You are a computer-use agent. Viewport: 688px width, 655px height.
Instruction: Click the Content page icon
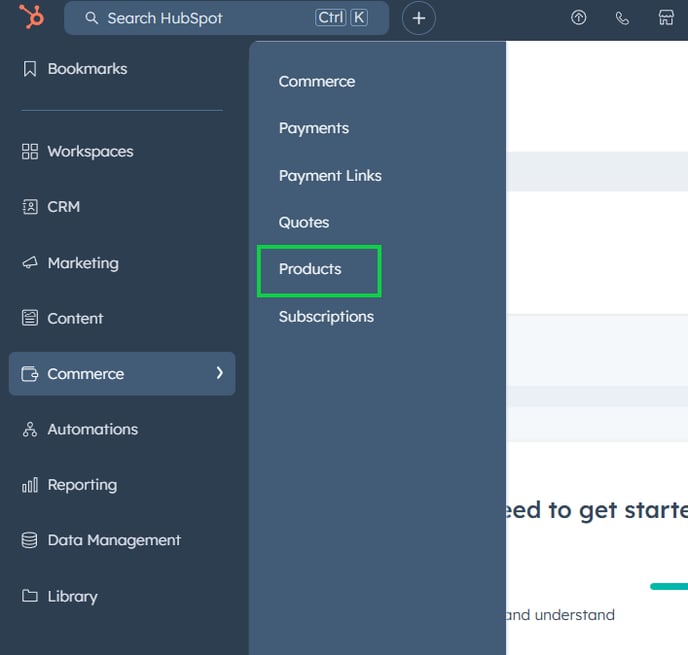tap(29, 318)
